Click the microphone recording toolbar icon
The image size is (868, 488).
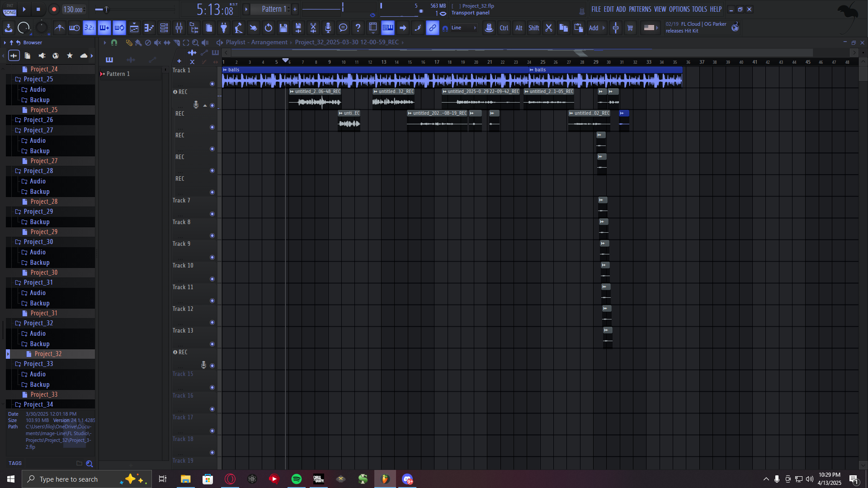pos(328,28)
